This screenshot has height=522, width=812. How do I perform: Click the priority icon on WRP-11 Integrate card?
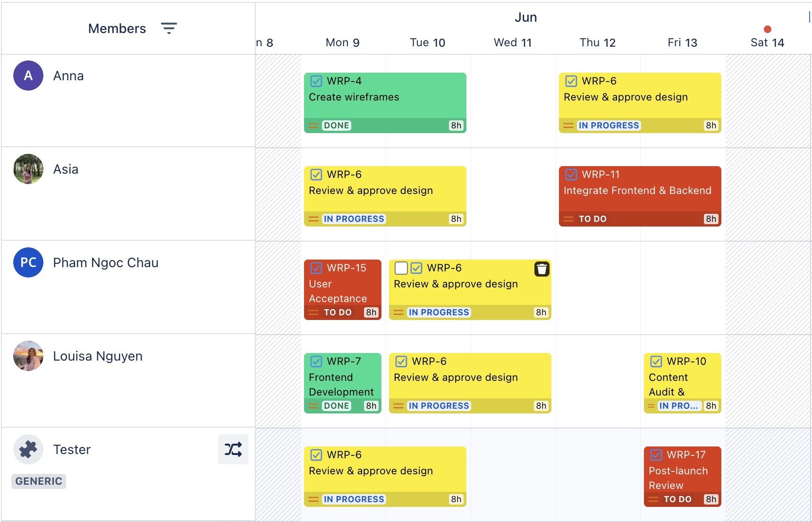tap(568, 219)
